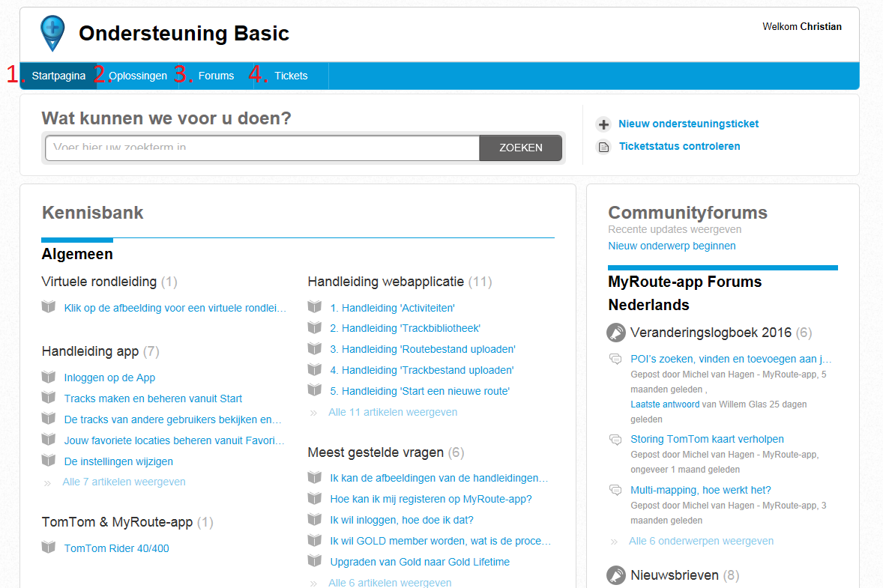Click book icon beside Ik wil GOLD member worden
This screenshot has height=588, width=883.
tap(314, 540)
